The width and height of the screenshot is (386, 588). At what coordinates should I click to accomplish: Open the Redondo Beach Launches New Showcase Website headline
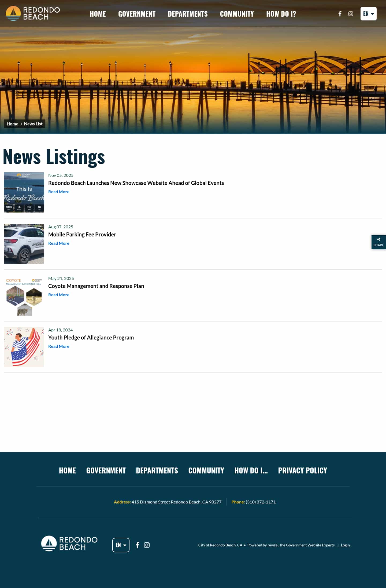click(136, 183)
